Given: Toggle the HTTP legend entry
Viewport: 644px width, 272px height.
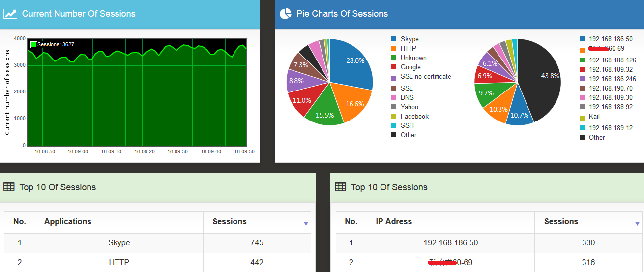Looking at the screenshot, I should coord(408,48).
